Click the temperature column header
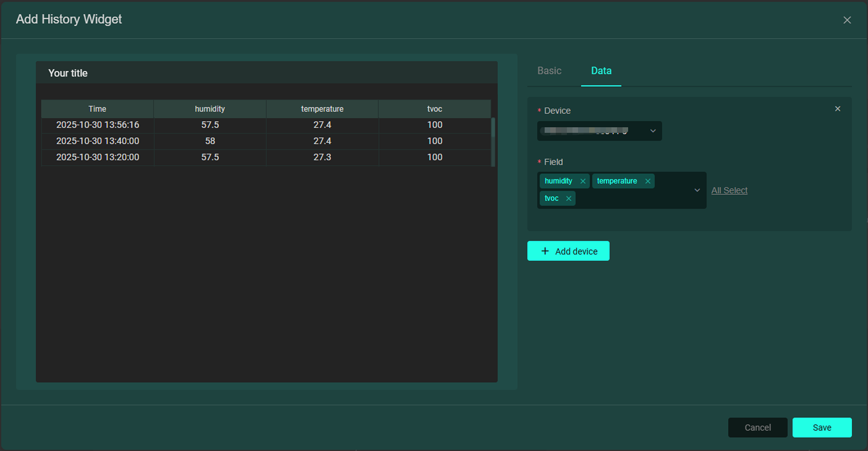Screen dimensions: 868x451 pyautogui.click(x=322, y=109)
